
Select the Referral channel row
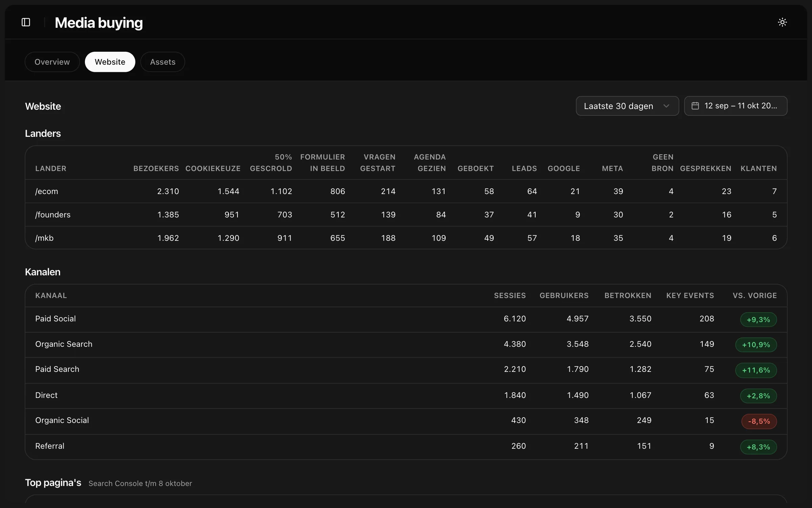pos(406,447)
